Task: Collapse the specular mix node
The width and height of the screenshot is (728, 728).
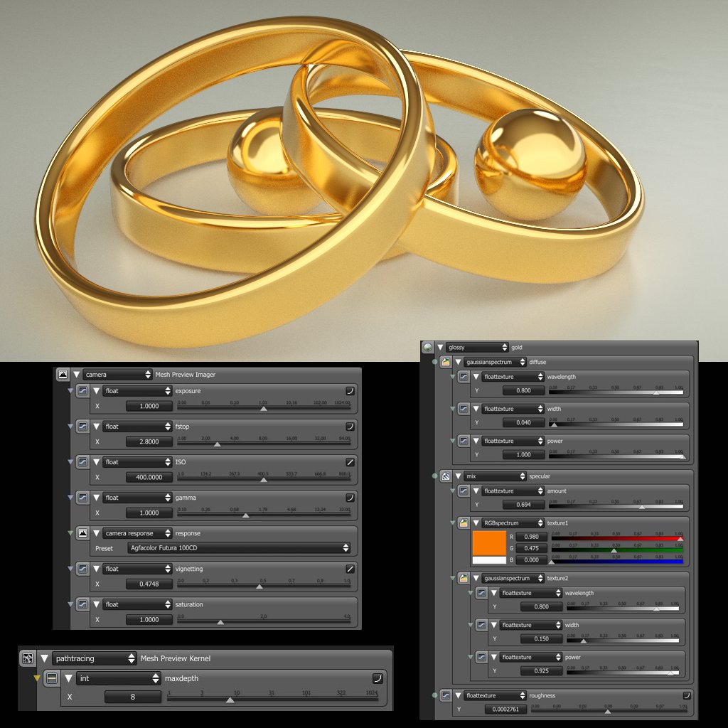Action: [459, 476]
